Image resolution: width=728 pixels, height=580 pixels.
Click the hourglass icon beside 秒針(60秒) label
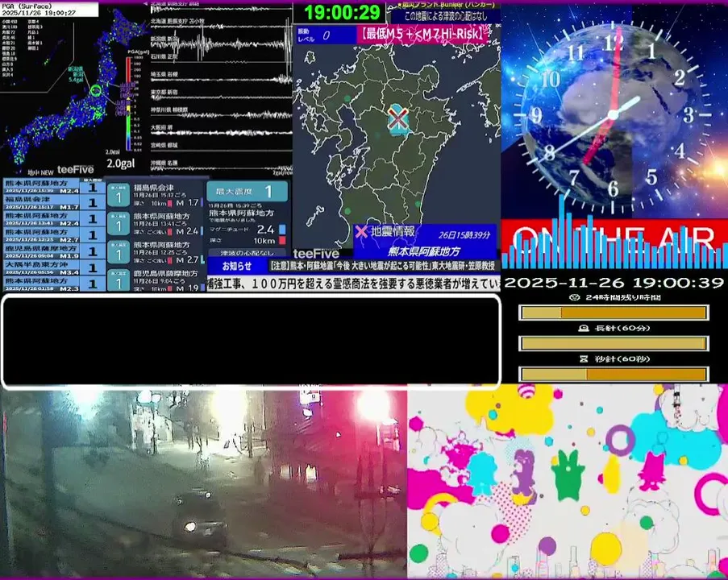[x=584, y=358]
